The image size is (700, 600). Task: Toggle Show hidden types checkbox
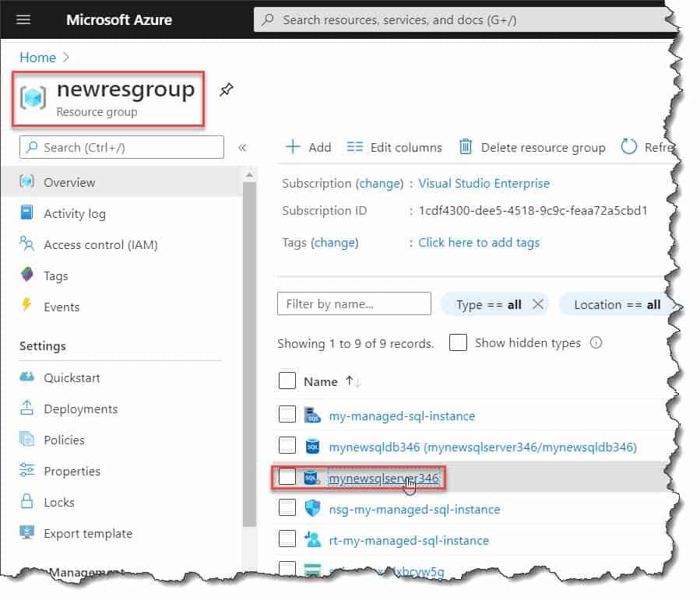pos(458,342)
